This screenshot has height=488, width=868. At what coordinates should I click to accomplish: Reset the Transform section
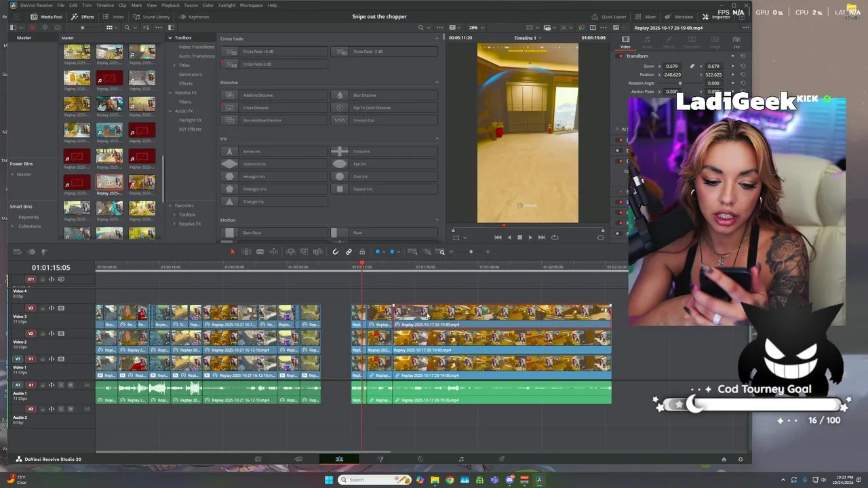[x=743, y=56]
